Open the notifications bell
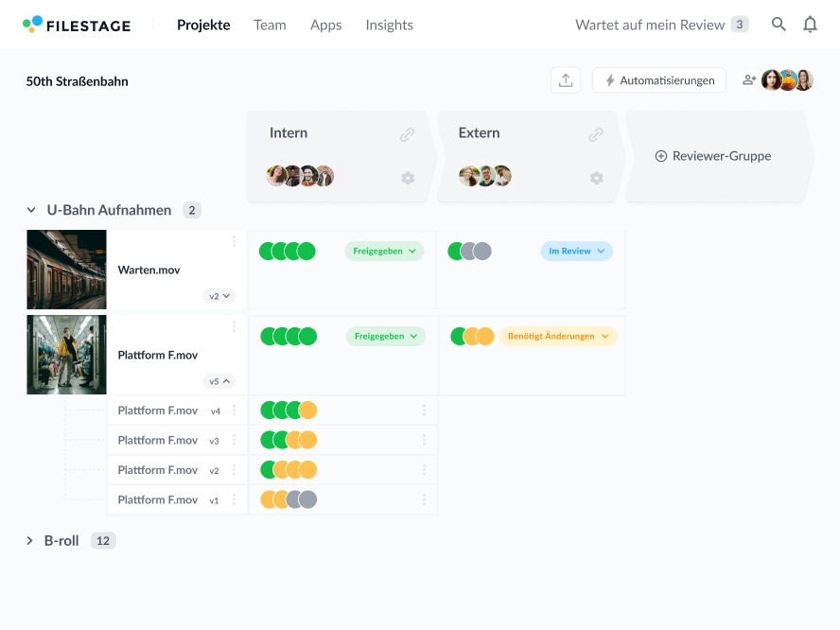The height and width of the screenshot is (630, 840). [810, 25]
